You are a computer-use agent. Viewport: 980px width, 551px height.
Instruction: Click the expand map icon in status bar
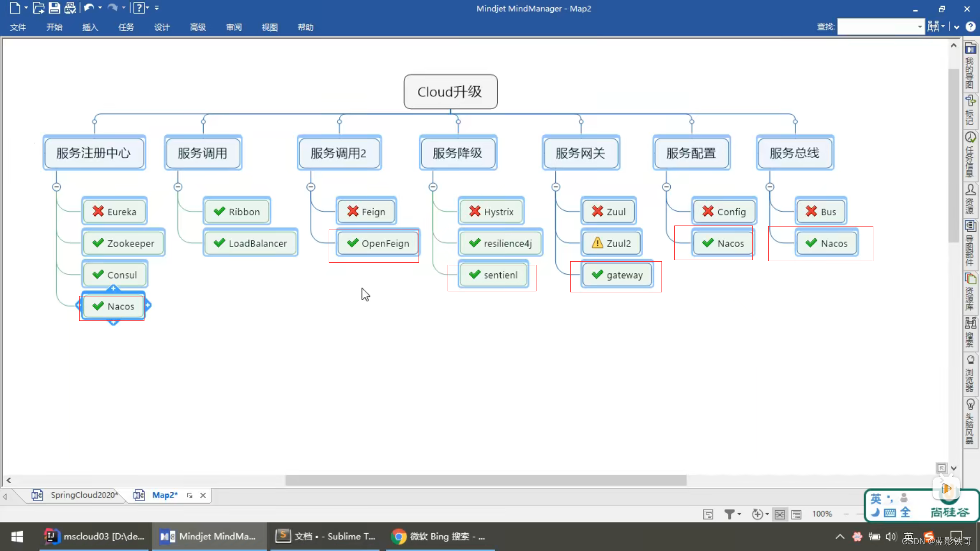pyautogui.click(x=780, y=513)
